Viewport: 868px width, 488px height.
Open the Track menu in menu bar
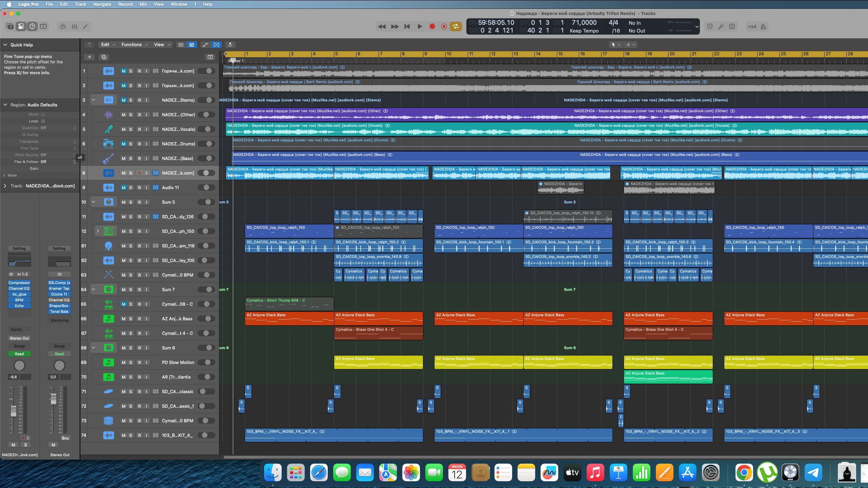[x=80, y=4]
